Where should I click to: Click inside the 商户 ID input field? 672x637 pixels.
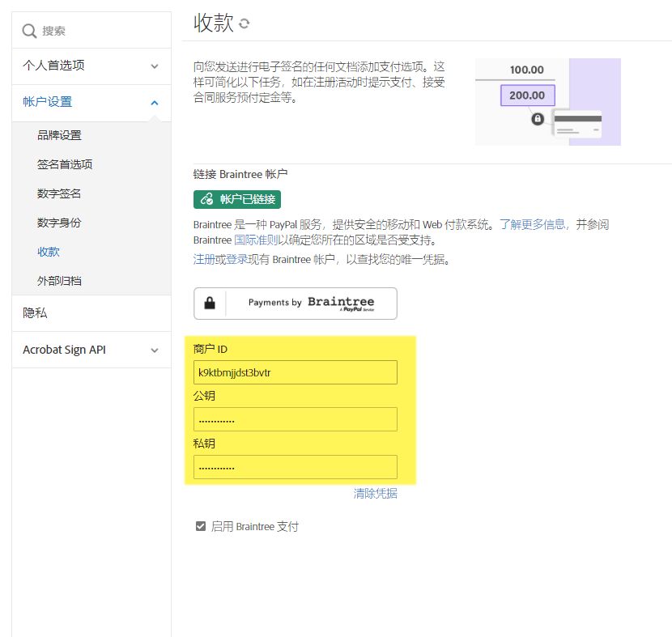295,372
